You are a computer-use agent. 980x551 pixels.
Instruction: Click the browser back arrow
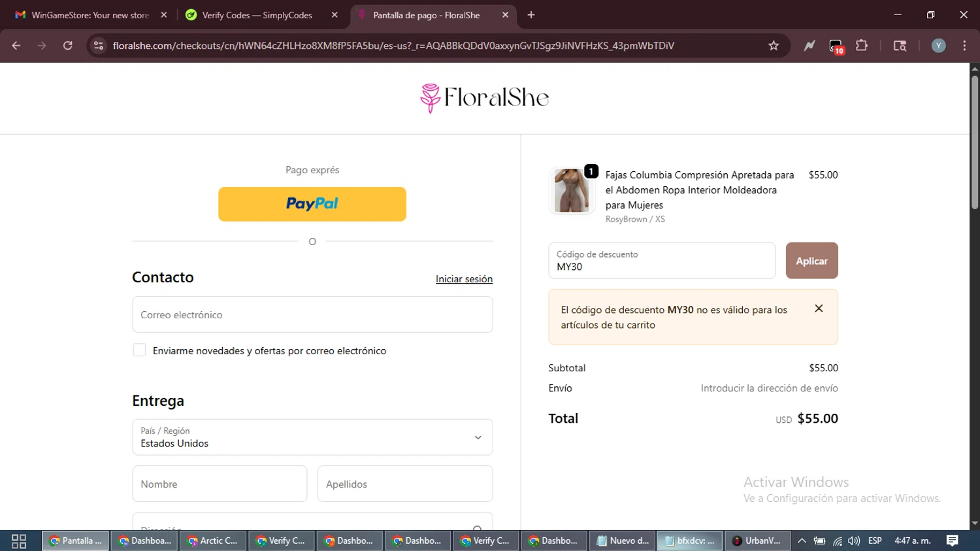[x=16, y=46]
